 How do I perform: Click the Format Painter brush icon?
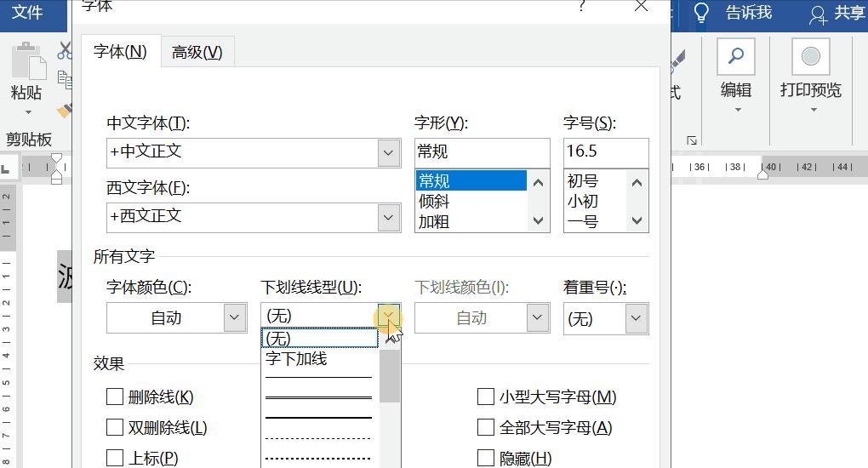[65, 110]
